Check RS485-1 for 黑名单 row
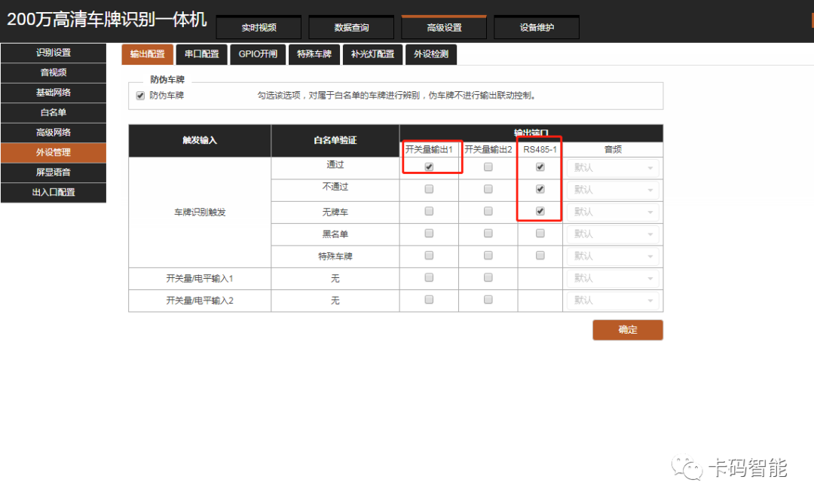The image size is (814, 504). point(540,234)
